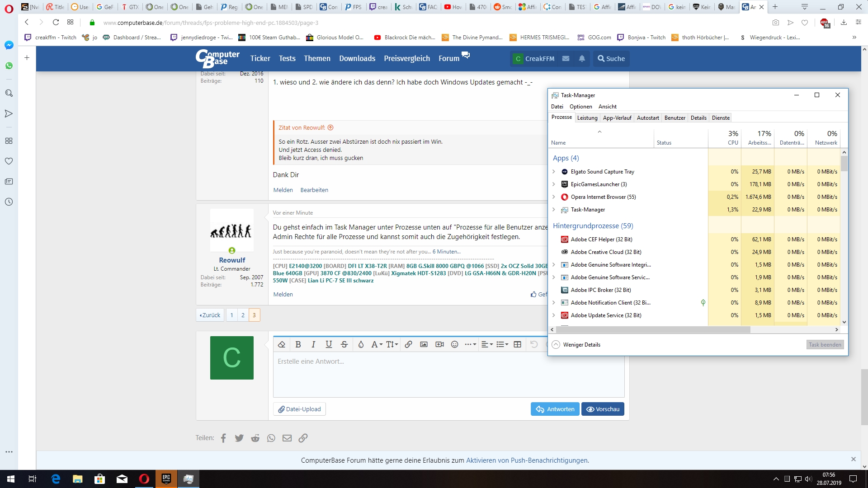Image resolution: width=868 pixels, height=488 pixels.
Task: Insert image via editor picture icon
Action: click(x=424, y=344)
